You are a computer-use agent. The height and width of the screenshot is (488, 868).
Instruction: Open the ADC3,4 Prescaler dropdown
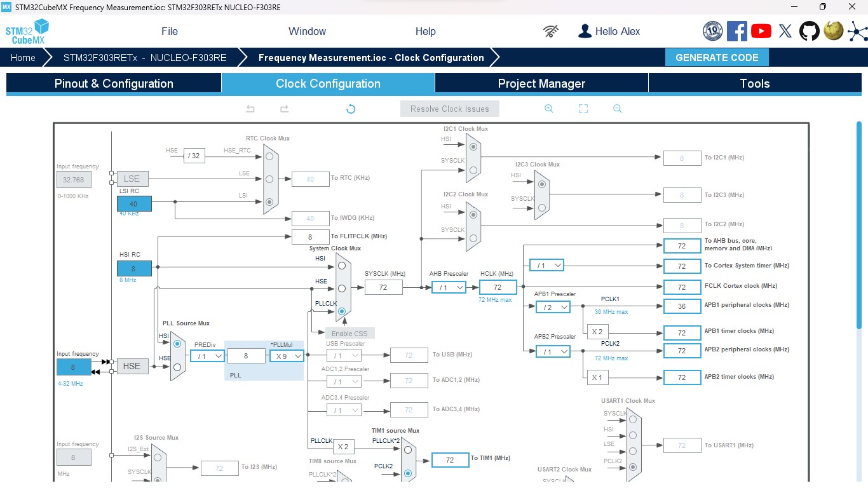click(x=344, y=410)
